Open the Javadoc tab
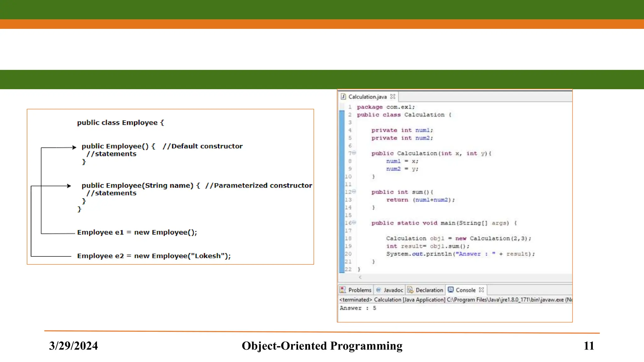Image resolution: width=644 pixels, height=362 pixels. 393,290
